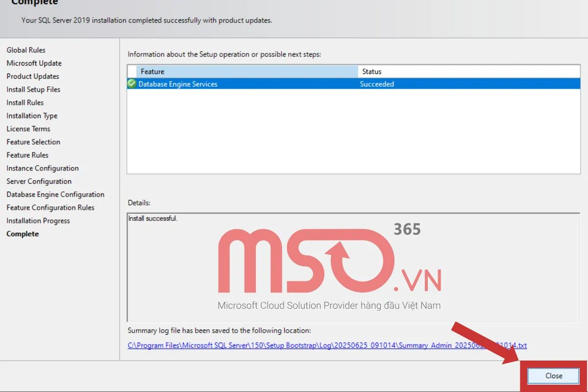
Task: Select Install Rules in the navigation pane
Action: [25, 102]
